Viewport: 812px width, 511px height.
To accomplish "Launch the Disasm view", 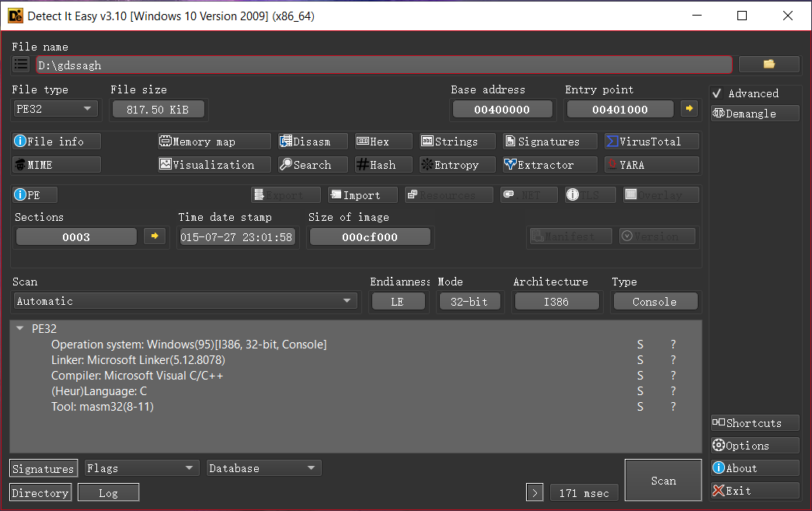I will (313, 142).
